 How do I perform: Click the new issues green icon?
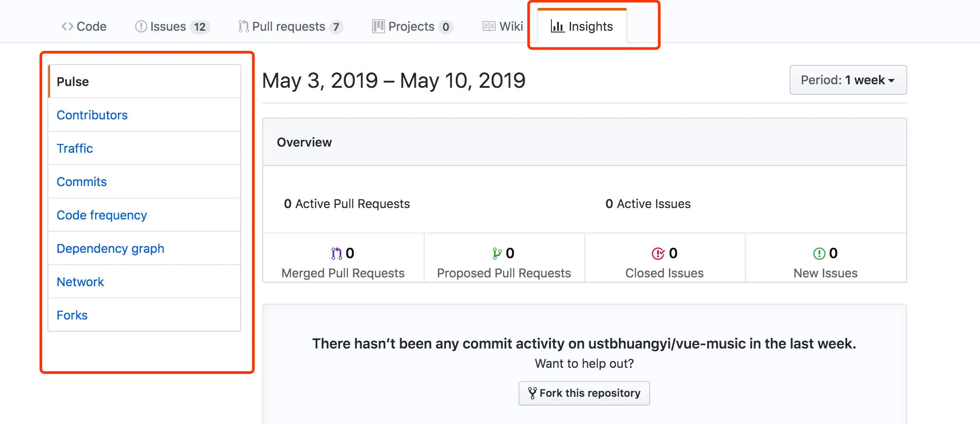pyautogui.click(x=819, y=253)
